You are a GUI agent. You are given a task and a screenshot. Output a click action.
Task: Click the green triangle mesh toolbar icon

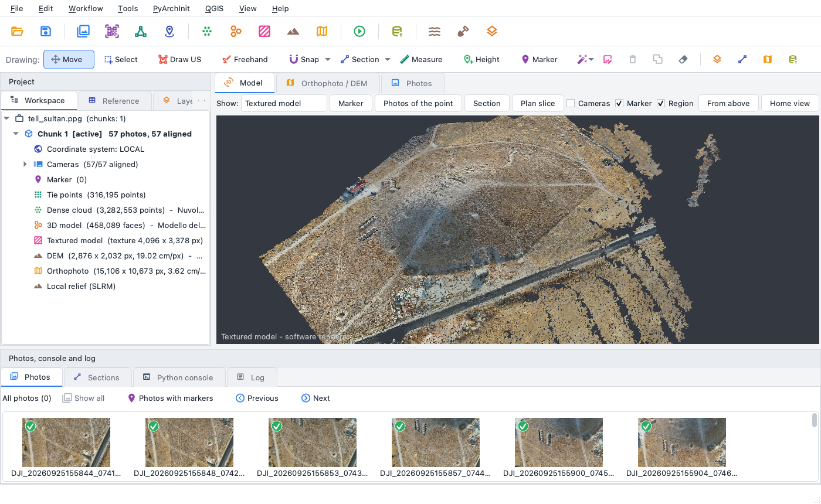[x=141, y=32]
